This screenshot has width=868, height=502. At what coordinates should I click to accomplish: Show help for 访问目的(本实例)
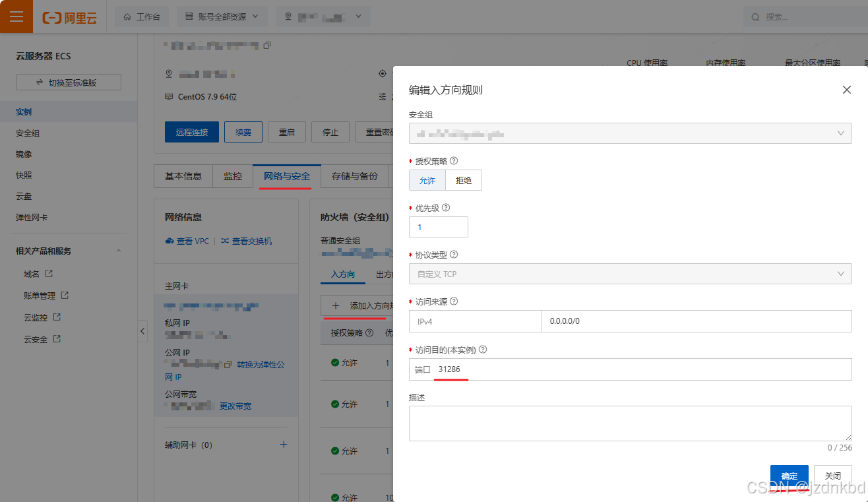coord(483,350)
